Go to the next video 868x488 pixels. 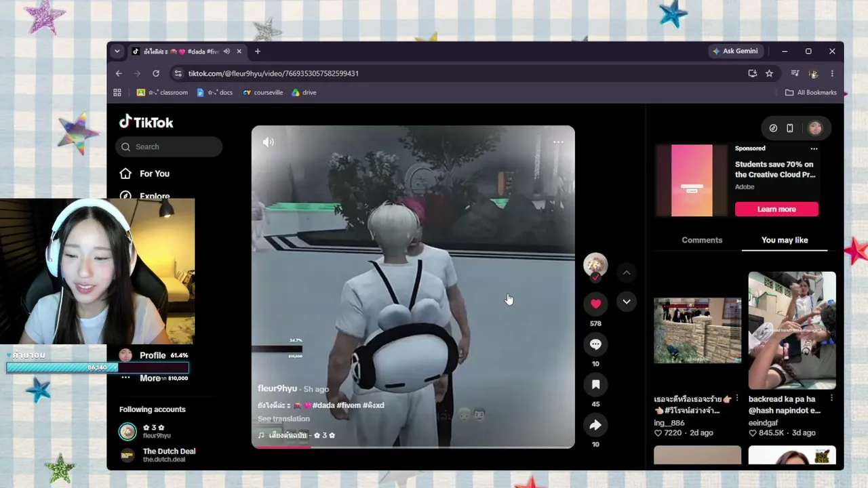(627, 302)
